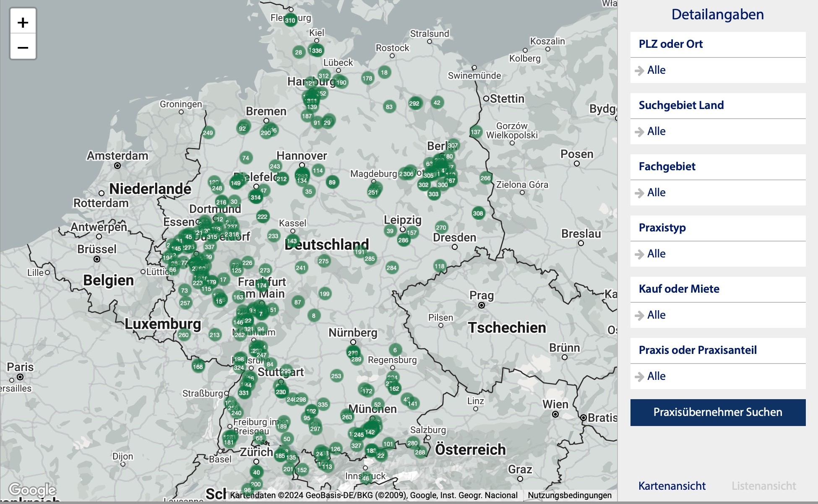Expand the Fachgebiet filter options
Image resolution: width=818 pixels, height=504 pixels.
point(640,193)
